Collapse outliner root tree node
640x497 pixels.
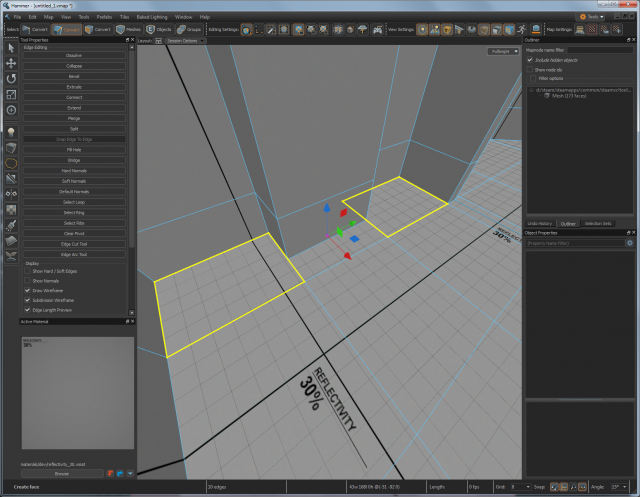click(531, 90)
